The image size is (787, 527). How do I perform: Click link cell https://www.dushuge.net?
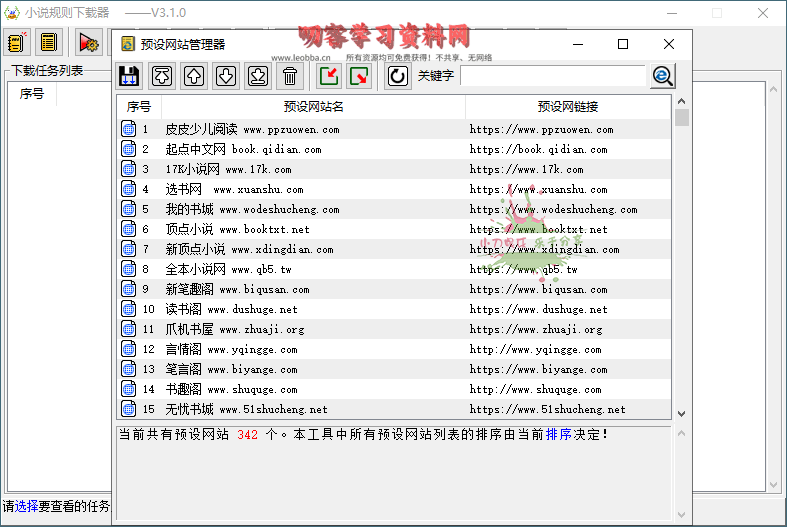[539, 309]
